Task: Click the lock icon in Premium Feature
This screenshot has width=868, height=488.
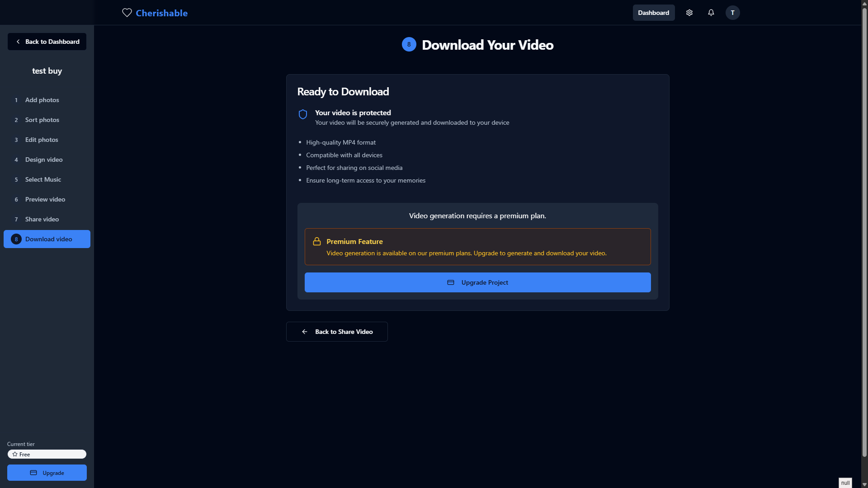Action: (317, 242)
